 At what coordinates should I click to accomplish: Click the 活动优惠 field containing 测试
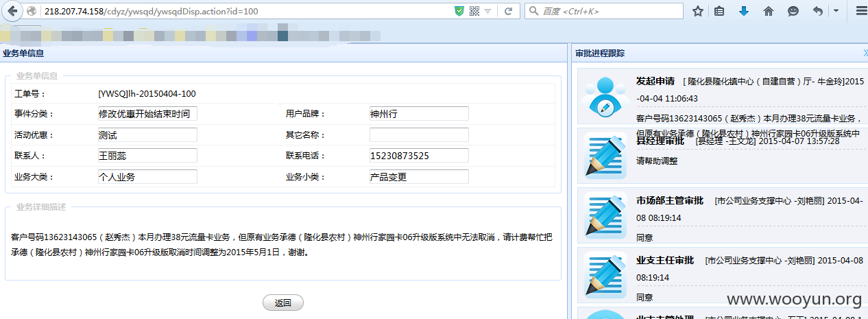(147, 135)
